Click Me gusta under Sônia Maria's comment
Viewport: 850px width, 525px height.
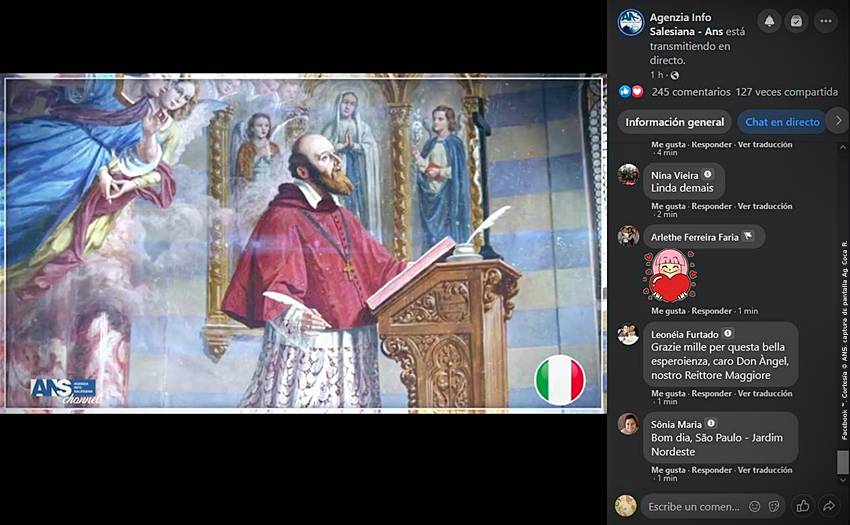coord(668,470)
